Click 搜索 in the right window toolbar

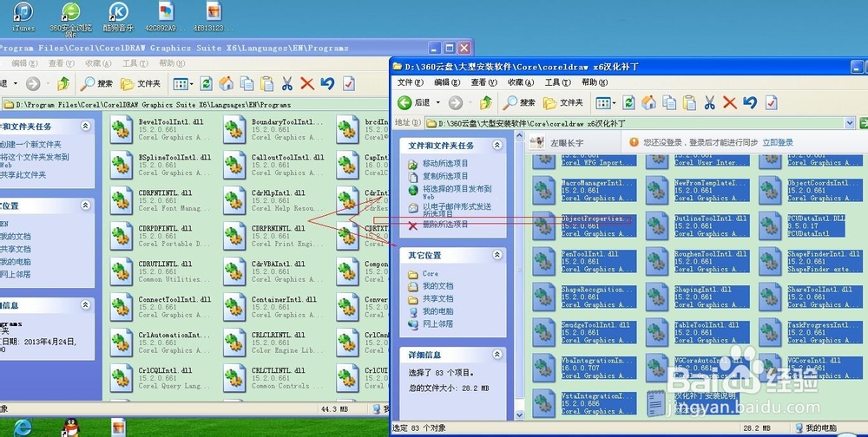coord(520,102)
